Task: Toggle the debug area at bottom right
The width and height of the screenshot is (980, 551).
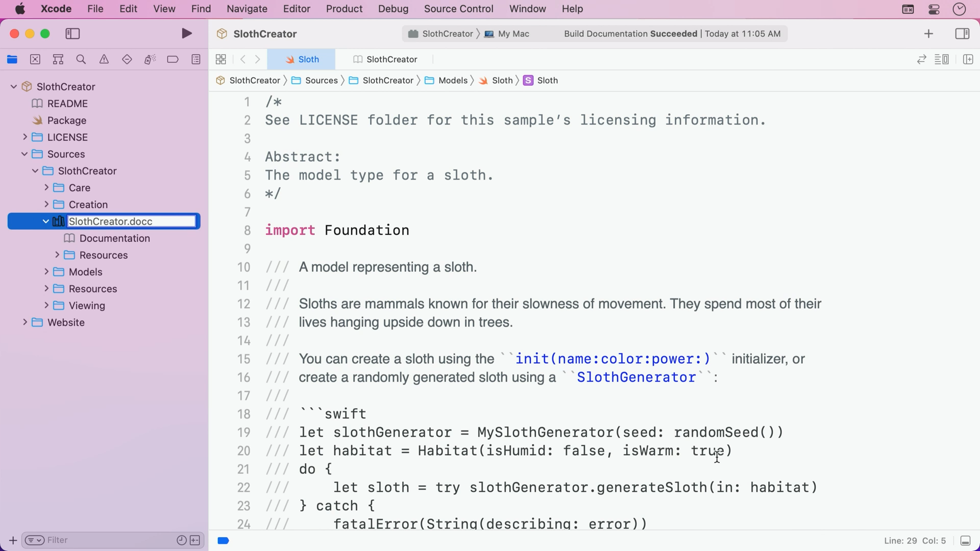Action: 965,541
